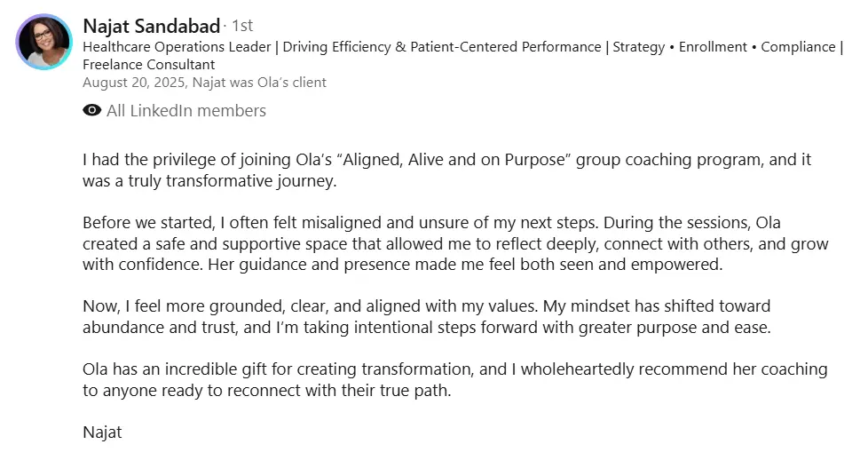Open Najat Sandabad's profile photo

coord(43,42)
